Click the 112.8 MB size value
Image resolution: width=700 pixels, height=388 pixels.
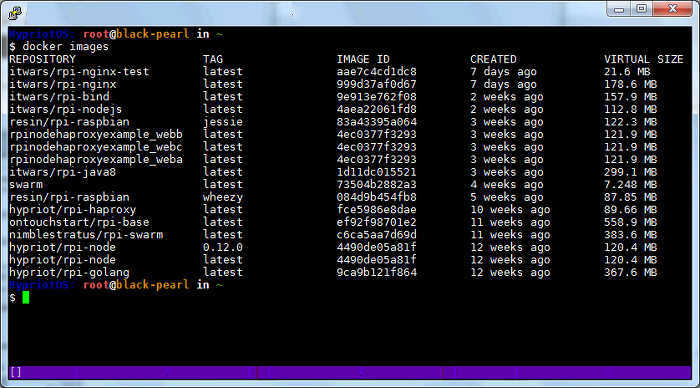click(x=630, y=109)
